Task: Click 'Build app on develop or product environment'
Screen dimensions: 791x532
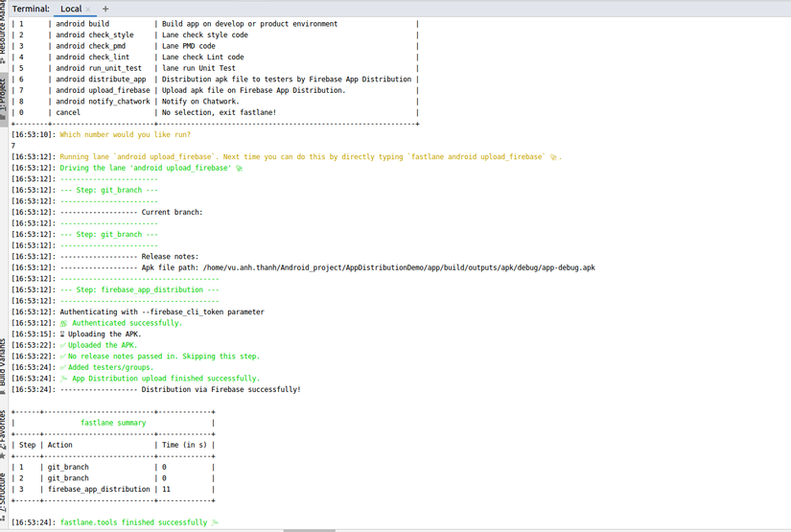Action: pyautogui.click(x=249, y=24)
